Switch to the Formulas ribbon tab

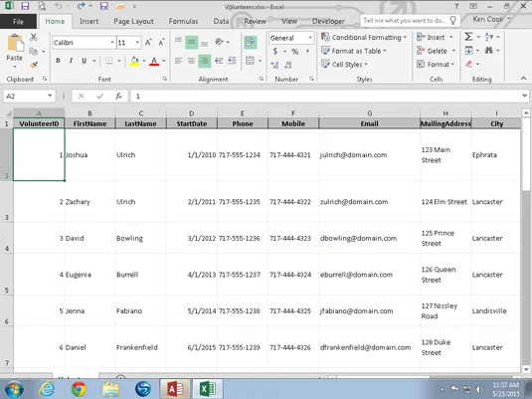[183, 21]
